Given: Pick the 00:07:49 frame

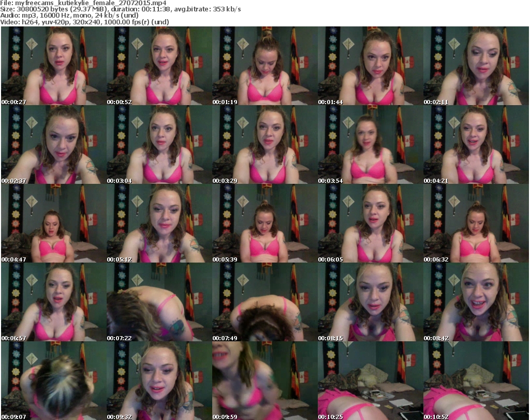Looking at the screenshot, I should coord(264,302).
